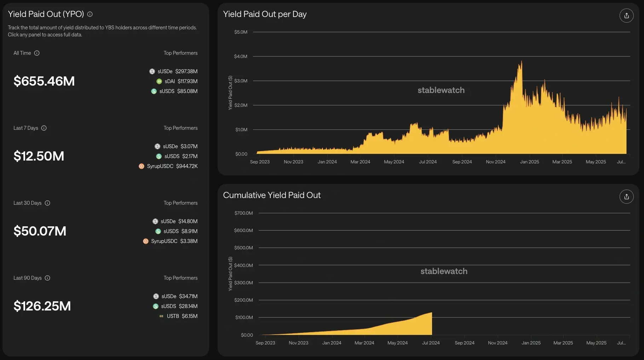The width and height of the screenshot is (644, 360).
Task: Click $4.0M axis label on daily chart
Action: 241,57
